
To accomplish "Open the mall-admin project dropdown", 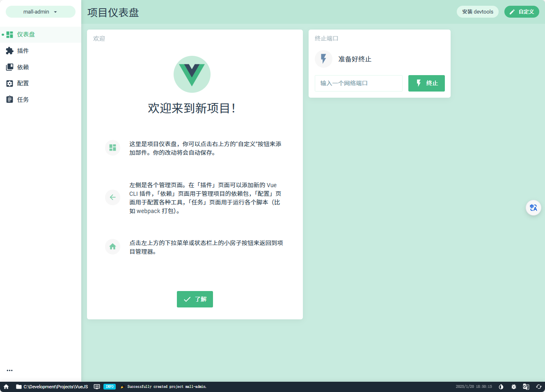I will [x=41, y=12].
